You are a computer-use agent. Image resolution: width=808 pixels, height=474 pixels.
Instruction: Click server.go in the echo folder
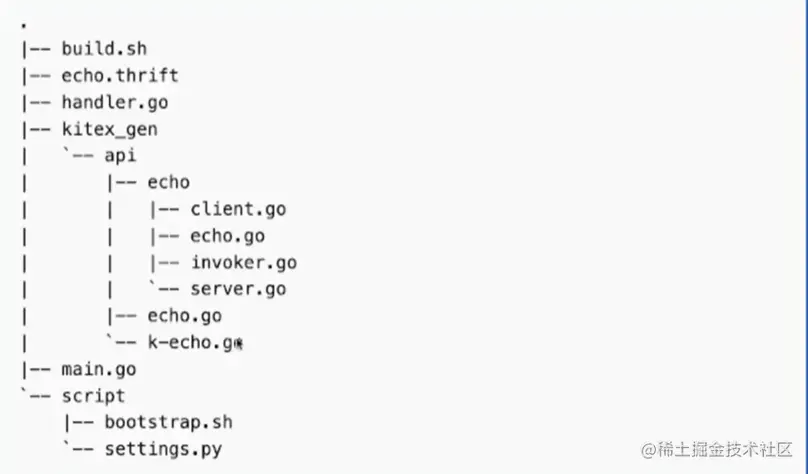tap(238, 289)
